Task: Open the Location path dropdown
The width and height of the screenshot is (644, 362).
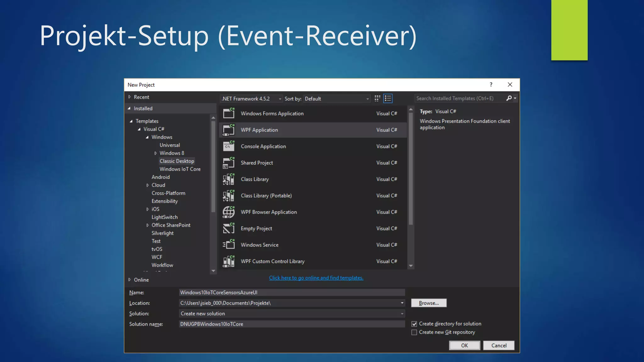Action: (x=402, y=303)
